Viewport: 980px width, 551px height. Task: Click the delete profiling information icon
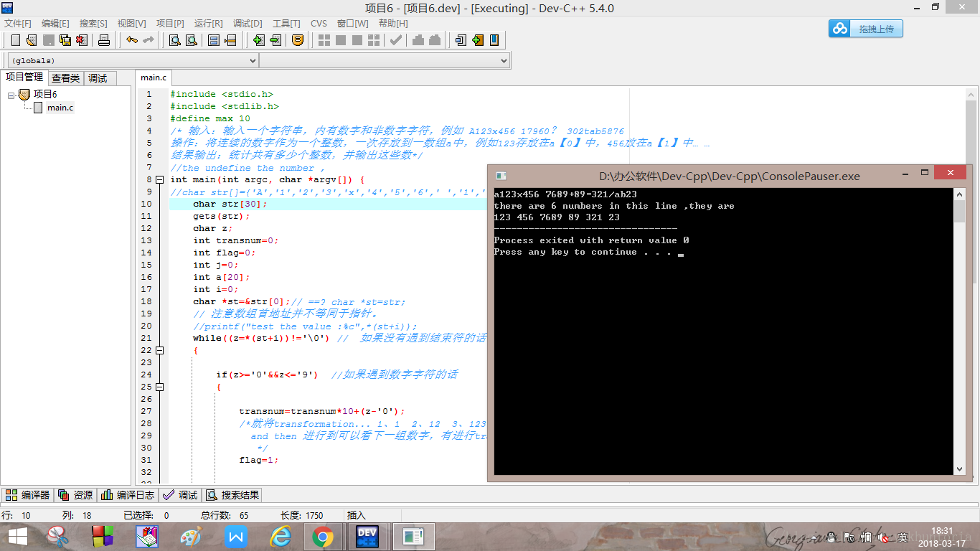tap(435, 40)
